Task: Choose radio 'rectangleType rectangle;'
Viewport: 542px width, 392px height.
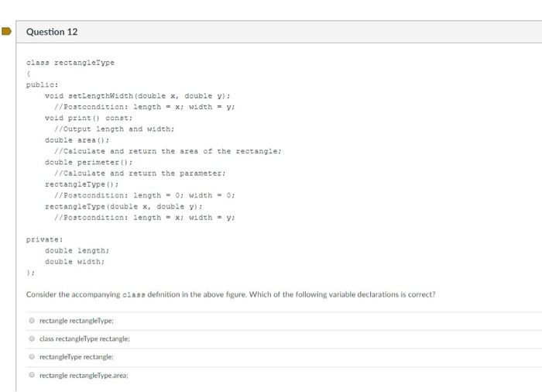Action: point(32,356)
